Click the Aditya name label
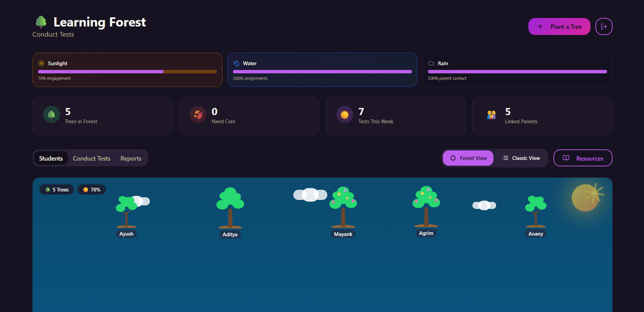Screen dimensions: 644x312 pos(230,234)
